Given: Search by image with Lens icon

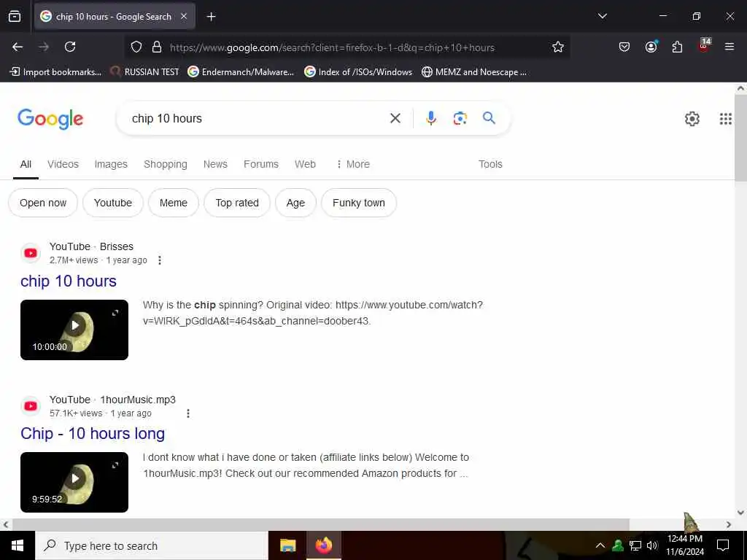Looking at the screenshot, I should coord(460,118).
